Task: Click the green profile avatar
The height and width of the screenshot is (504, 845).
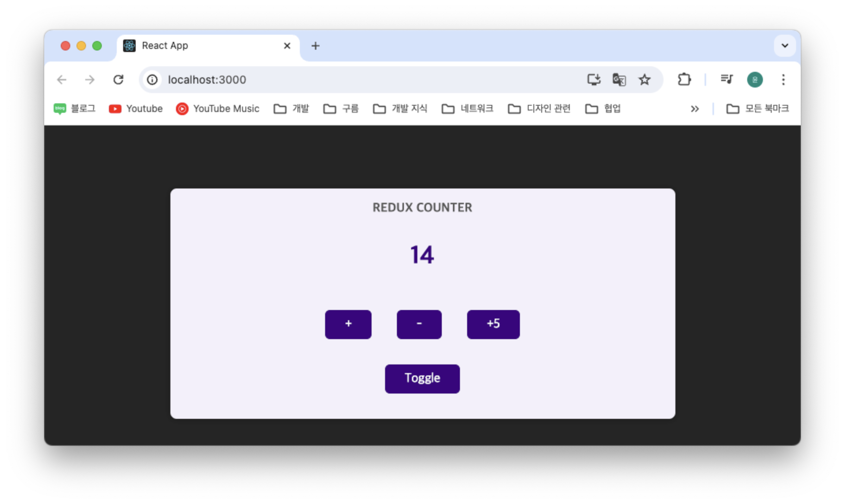Action: tap(755, 80)
